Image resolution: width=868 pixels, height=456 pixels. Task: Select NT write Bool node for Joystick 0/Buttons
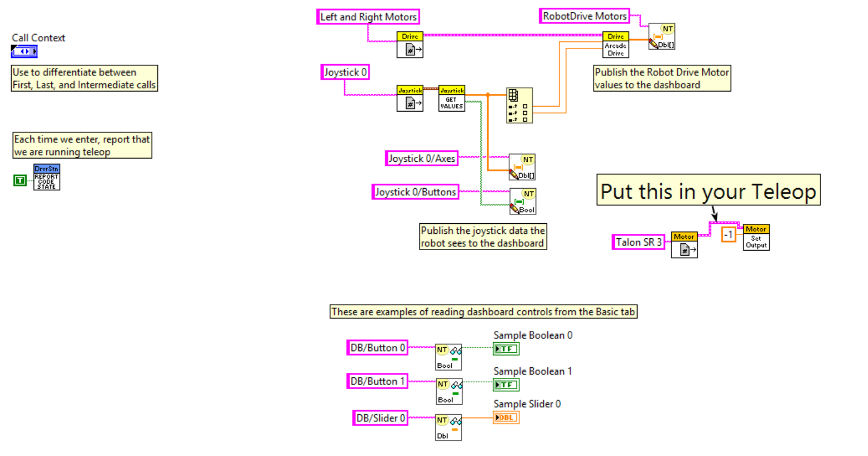pyautogui.click(x=523, y=201)
